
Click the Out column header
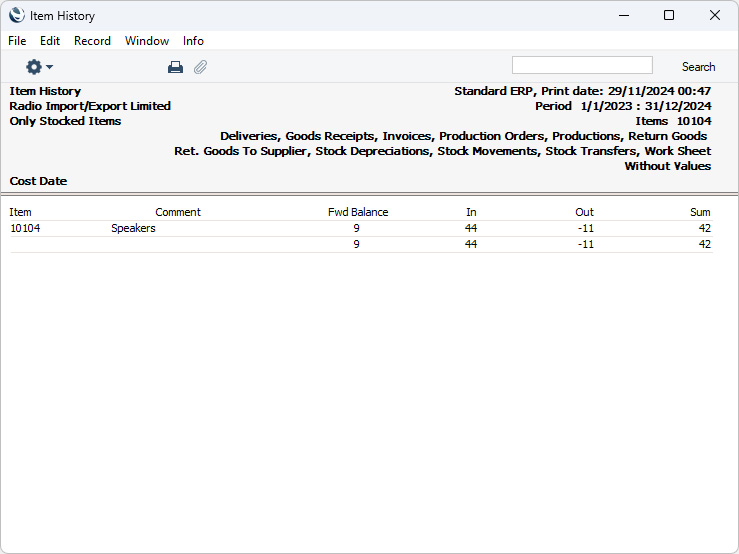coord(584,212)
